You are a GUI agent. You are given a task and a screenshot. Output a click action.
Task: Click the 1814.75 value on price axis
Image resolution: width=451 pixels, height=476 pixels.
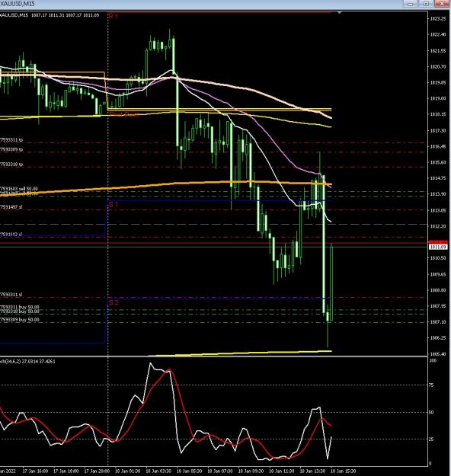[x=437, y=178]
